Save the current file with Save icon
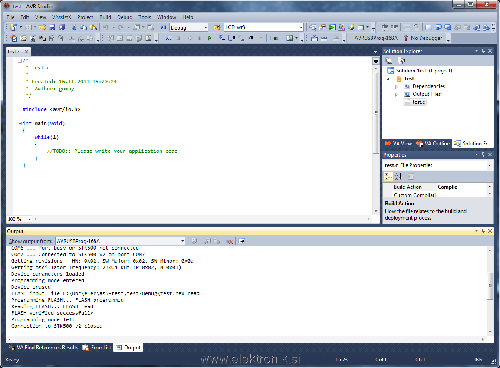 point(52,27)
